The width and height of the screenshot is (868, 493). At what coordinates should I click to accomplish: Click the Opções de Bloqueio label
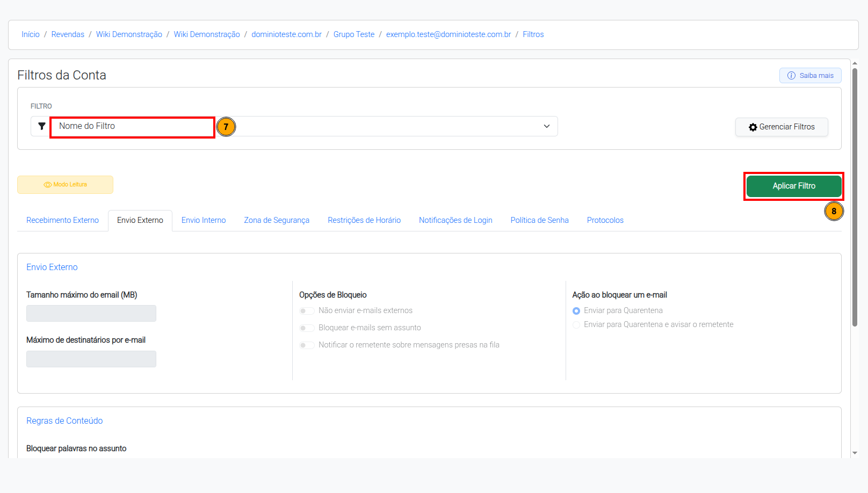[333, 295]
